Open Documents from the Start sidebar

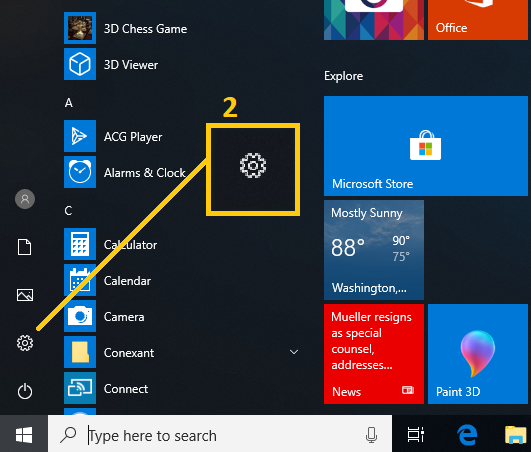tap(24, 247)
